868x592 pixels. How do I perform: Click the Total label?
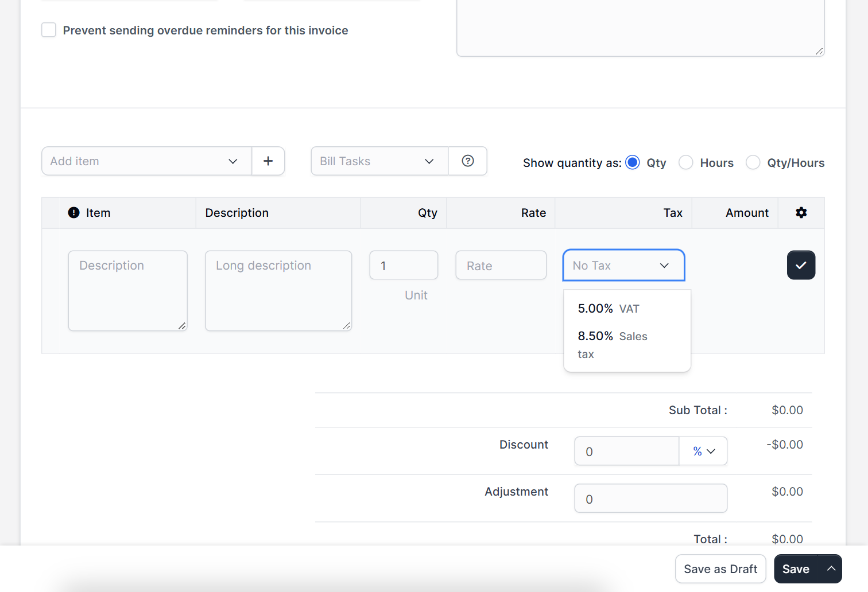[710, 539]
